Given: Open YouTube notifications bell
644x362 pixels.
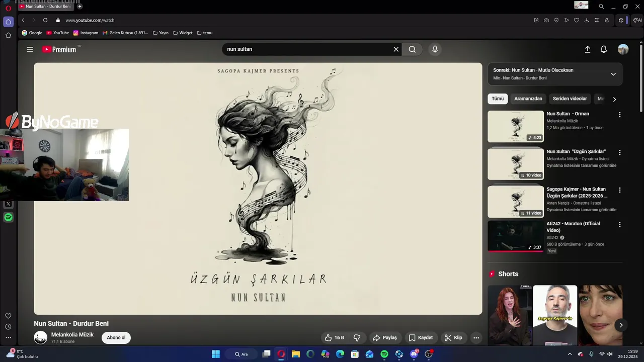Looking at the screenshot, I should pos(604,49).
